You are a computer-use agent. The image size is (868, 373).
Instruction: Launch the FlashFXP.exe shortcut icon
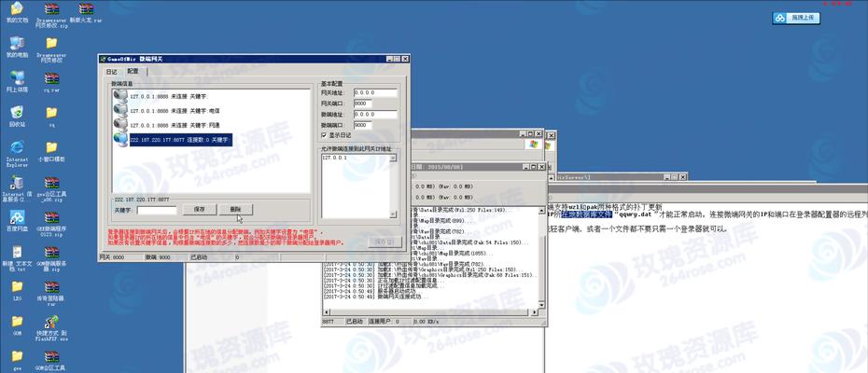51,326
